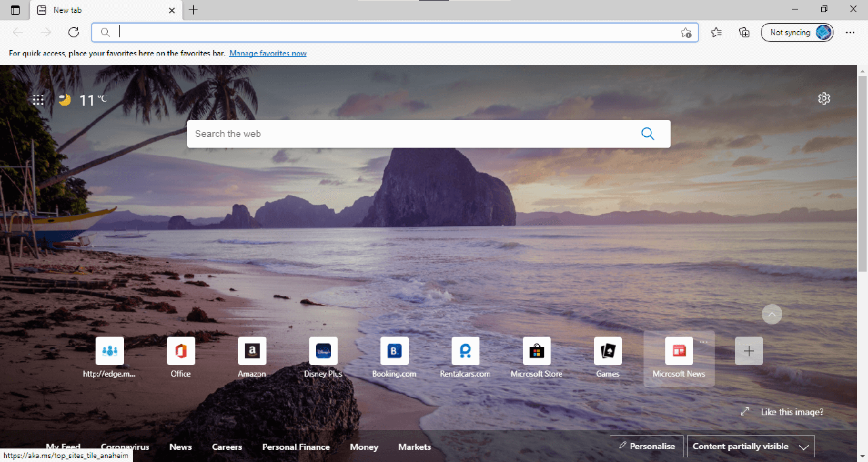Viewport: 868px width, 462px height.
Task: Click the blue web search magnifier icon
Action: tap(648, 134)
